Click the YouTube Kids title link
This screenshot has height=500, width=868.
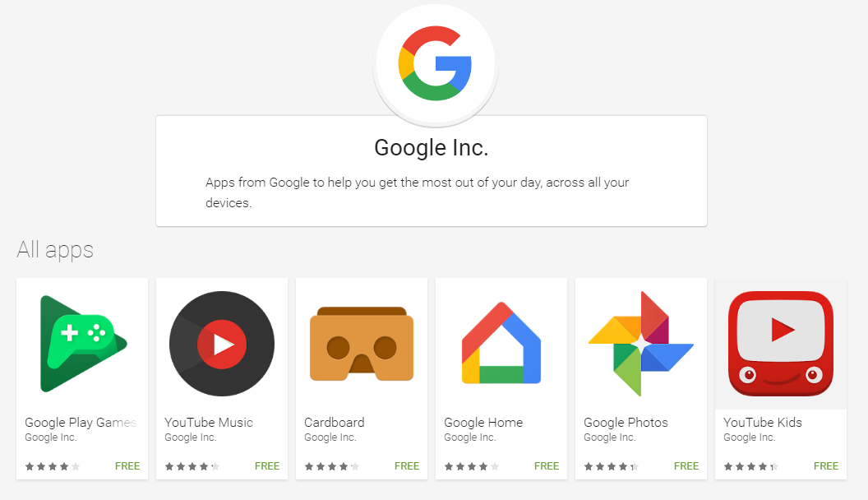tap(762, 423)
